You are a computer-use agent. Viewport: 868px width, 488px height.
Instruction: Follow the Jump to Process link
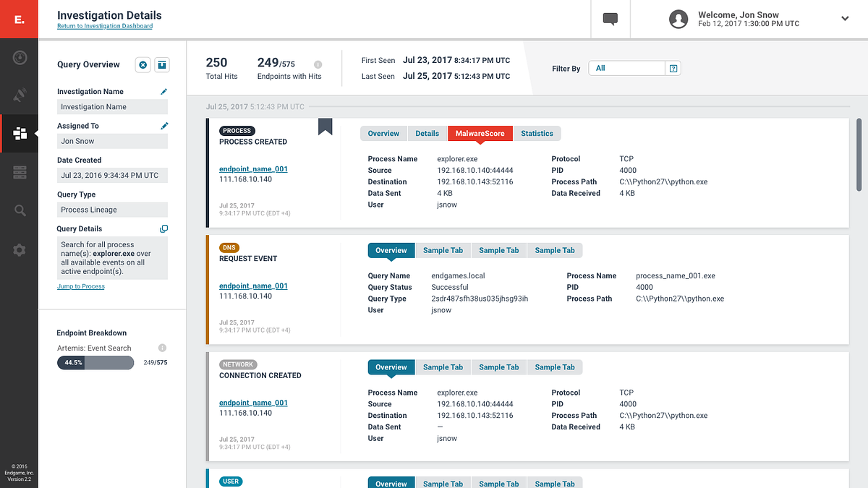point(81,287)
